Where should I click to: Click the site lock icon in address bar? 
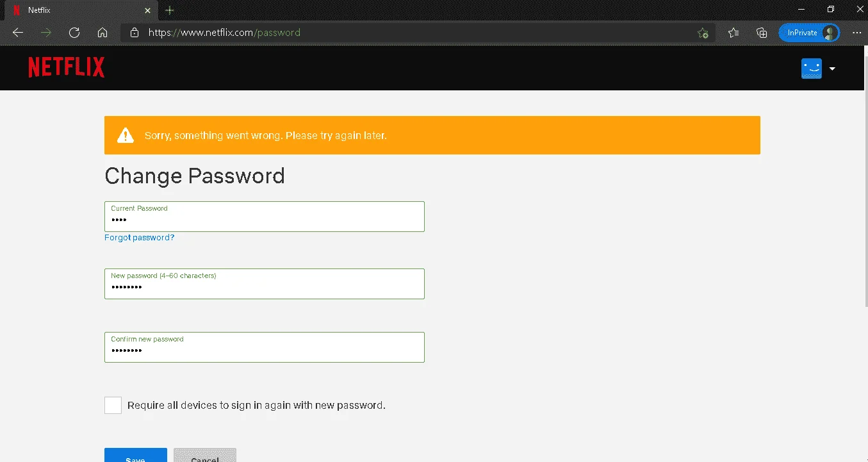tap(135, 33)
